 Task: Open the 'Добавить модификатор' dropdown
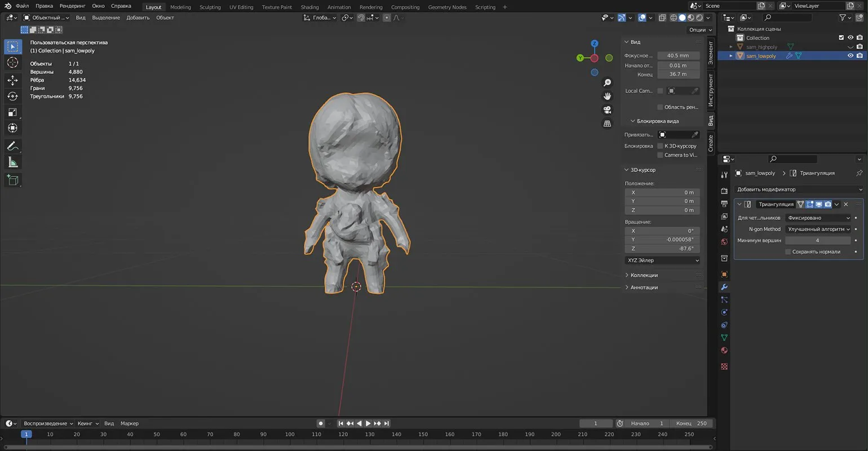(x=799, y=189)
